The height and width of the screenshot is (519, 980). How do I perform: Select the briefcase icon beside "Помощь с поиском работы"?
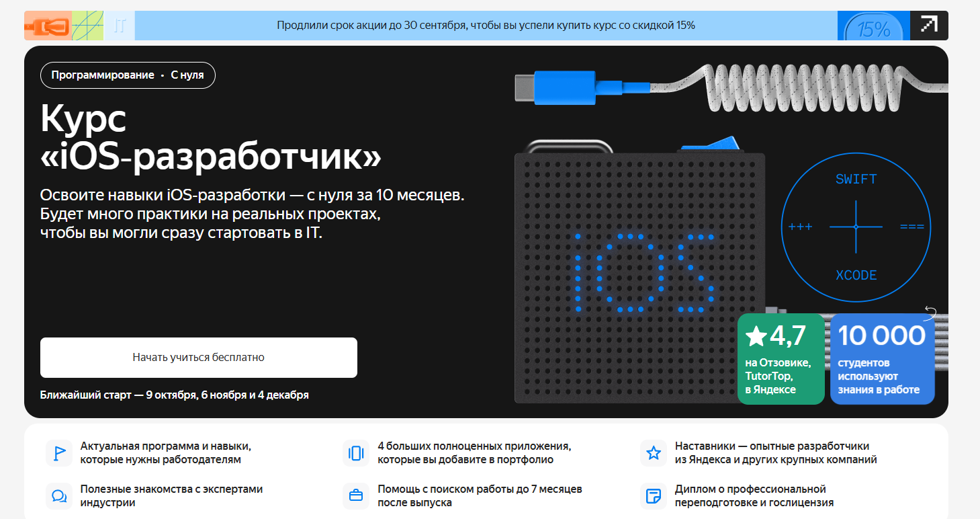[356, 496]
